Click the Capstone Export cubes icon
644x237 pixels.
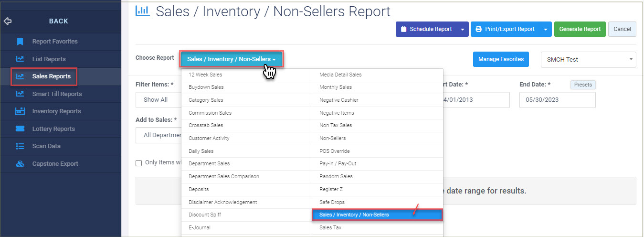coord(20,164)
